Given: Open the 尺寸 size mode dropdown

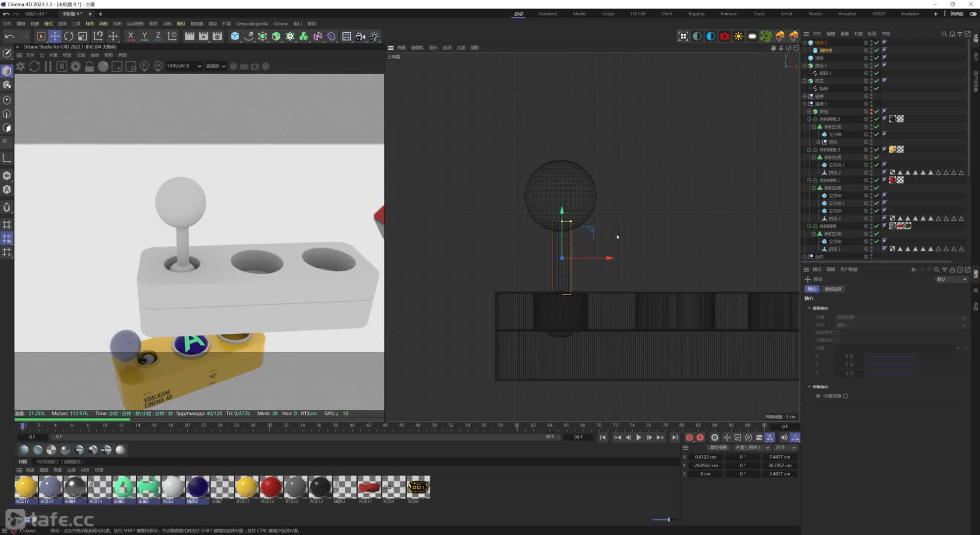Looking at the screenshot, I should pos(785,447).
